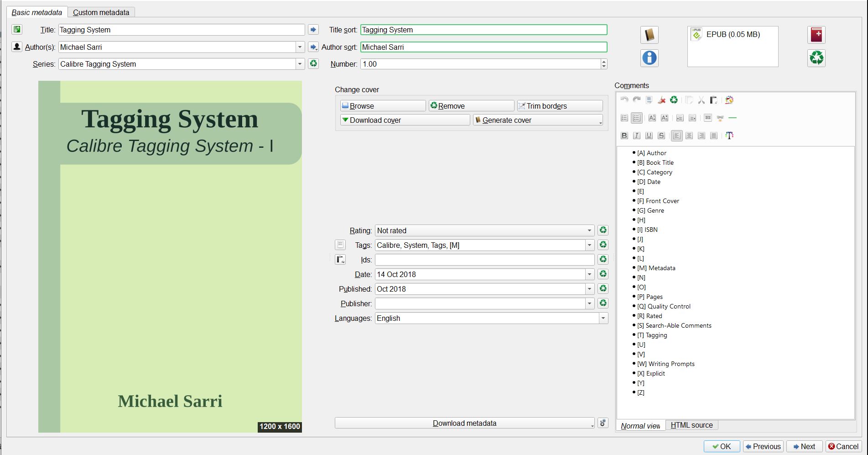Clear the series with the recycle icon

[313, 64]
